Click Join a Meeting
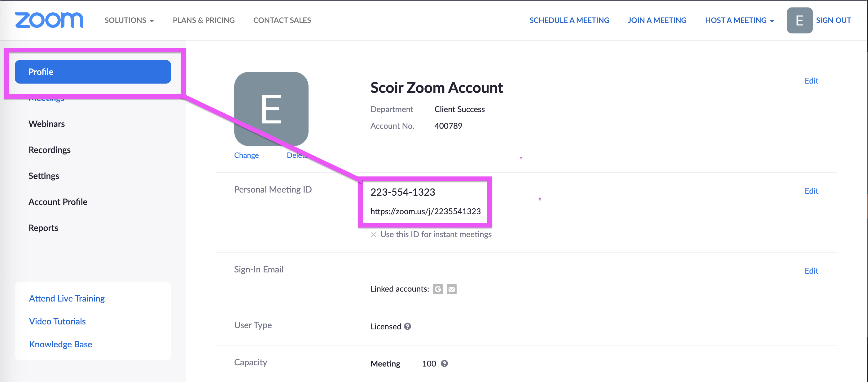868x382 pixels. click(x=657, y=20)
